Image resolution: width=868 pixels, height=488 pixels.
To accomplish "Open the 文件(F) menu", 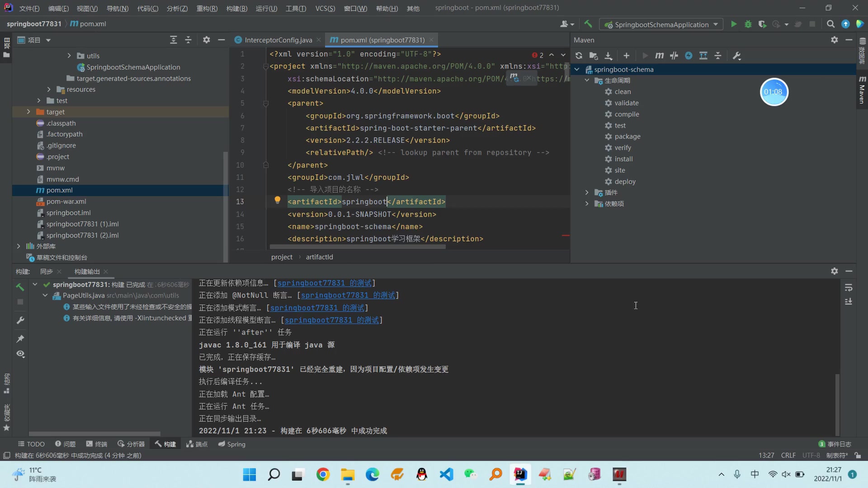I will coord(29,9).
